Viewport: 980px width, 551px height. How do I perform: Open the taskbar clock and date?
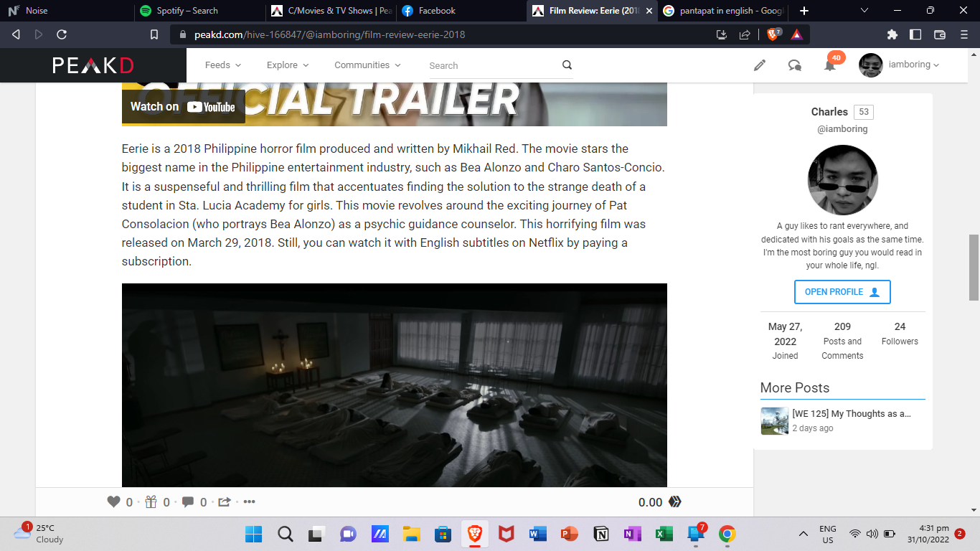pyautogui.click(x=928, y=534)
